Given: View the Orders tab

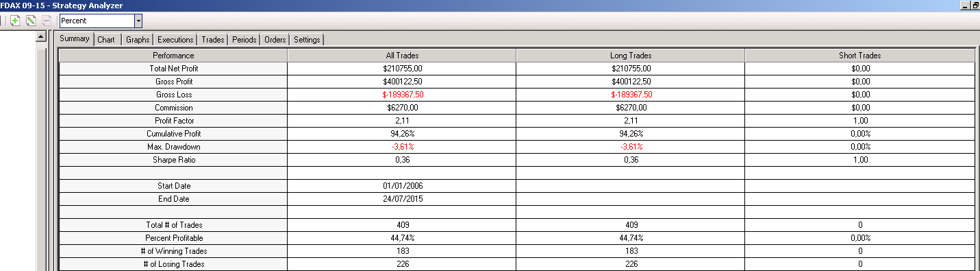Looking at the screenshot, I should tap(275, 40).
